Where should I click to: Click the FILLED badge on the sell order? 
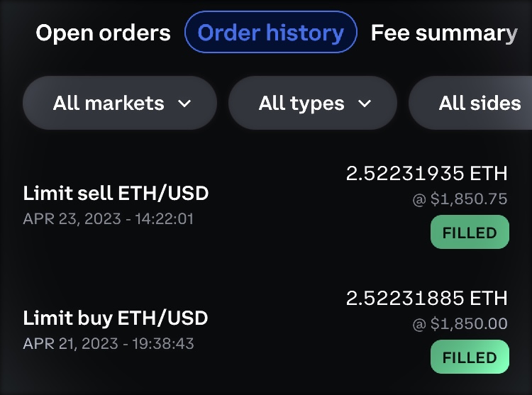(470, 233)
